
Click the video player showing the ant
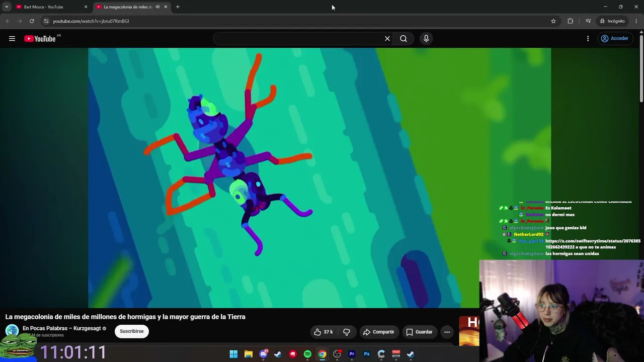coord(319,177)
